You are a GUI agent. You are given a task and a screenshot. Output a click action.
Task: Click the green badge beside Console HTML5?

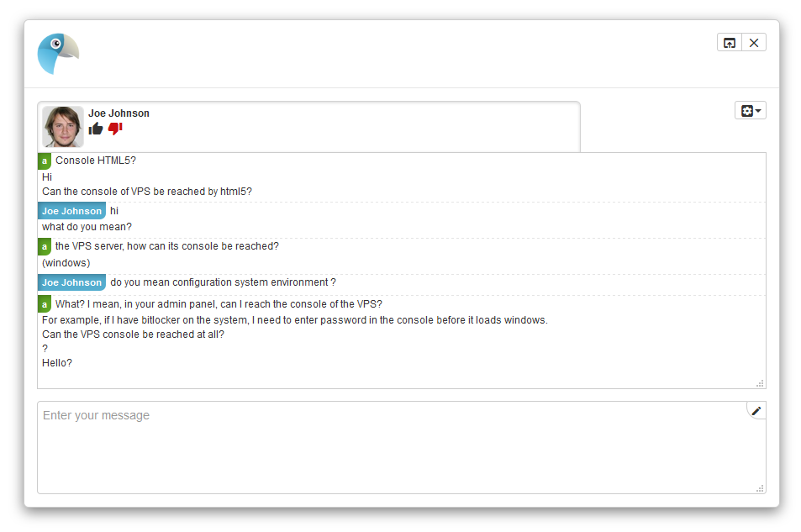click(45, 161)
